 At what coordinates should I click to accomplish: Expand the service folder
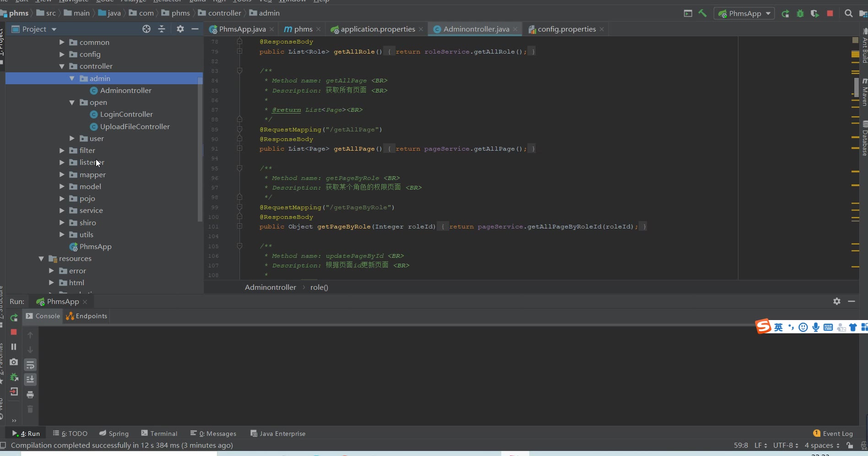coord(62,211)
